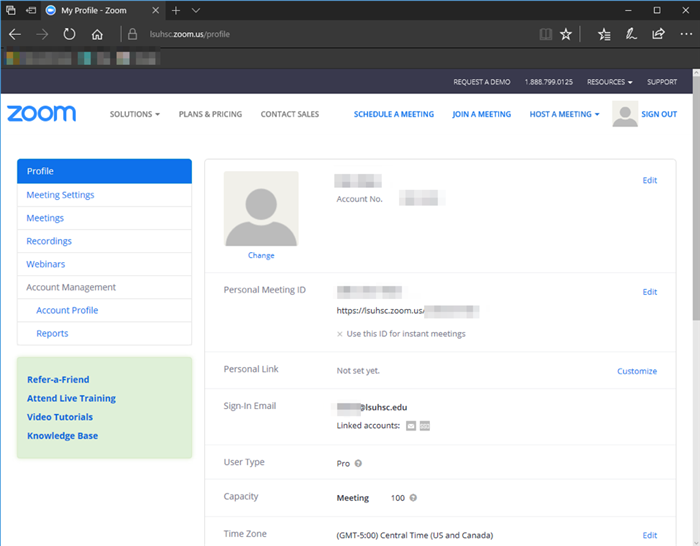The image size is (700, 546).
Task: Click the Zoom logo
Action: 41,113
